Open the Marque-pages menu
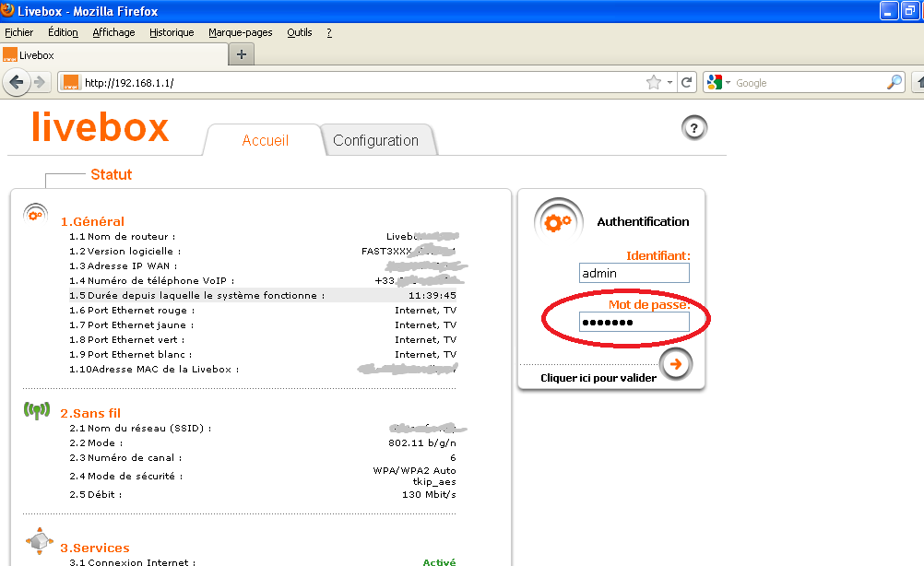Screen dimensions: 924x566 tap(241, 32)
